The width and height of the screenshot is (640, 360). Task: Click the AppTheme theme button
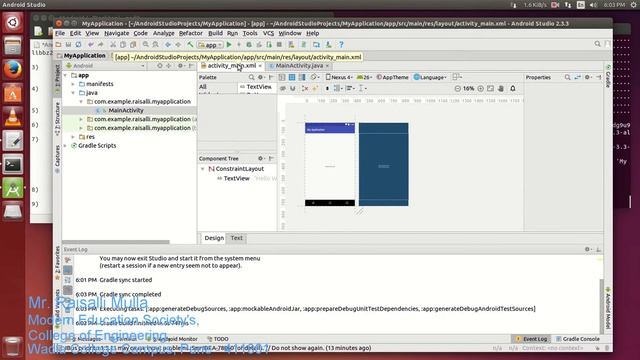(x=392, y=77)
